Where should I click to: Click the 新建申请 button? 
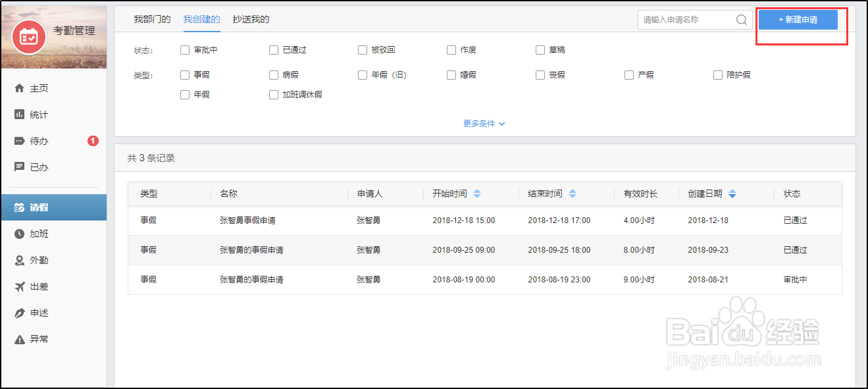click(x=798, y=20)
